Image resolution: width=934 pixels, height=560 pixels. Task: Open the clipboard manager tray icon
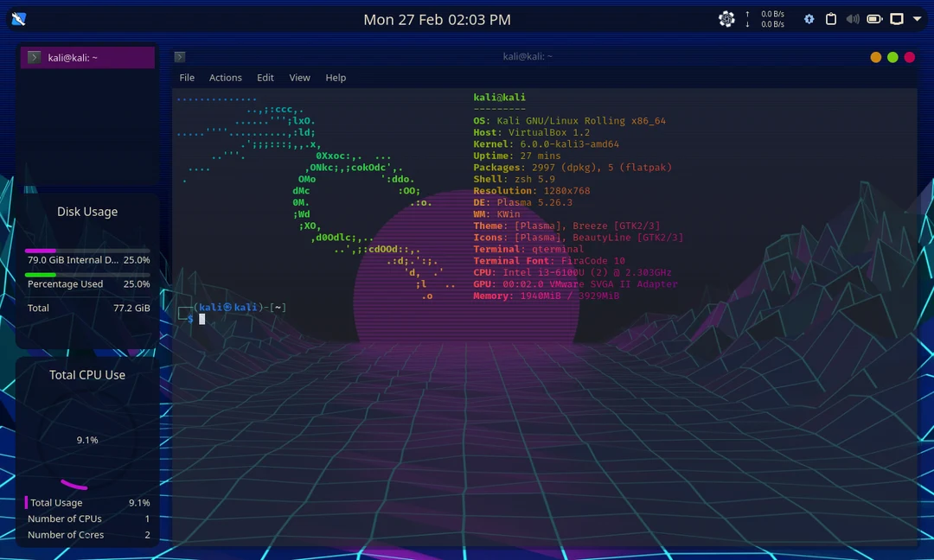click(831, 18)
